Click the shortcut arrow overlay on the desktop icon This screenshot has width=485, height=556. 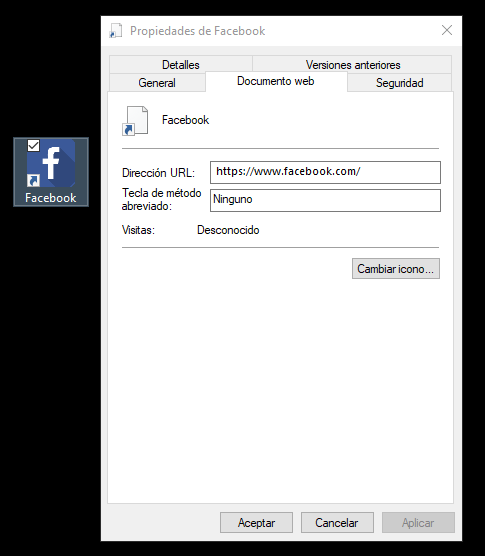click(33, 181)
